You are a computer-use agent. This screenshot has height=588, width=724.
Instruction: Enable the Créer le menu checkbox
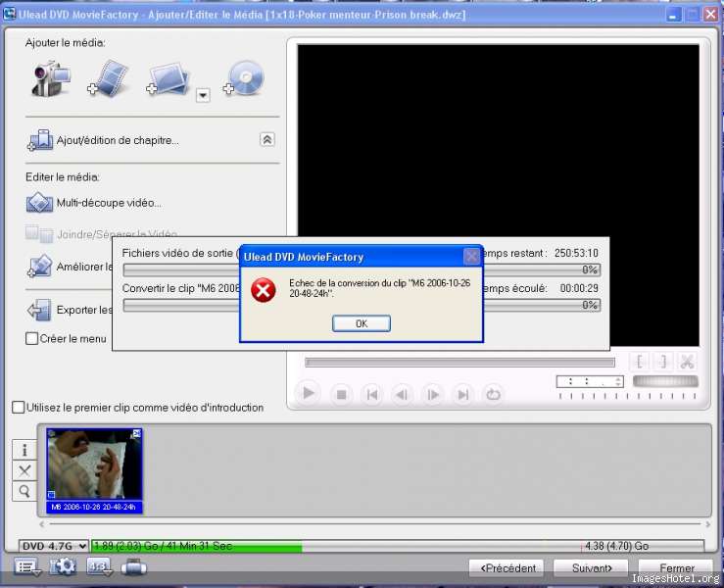[x=32, y=338]
